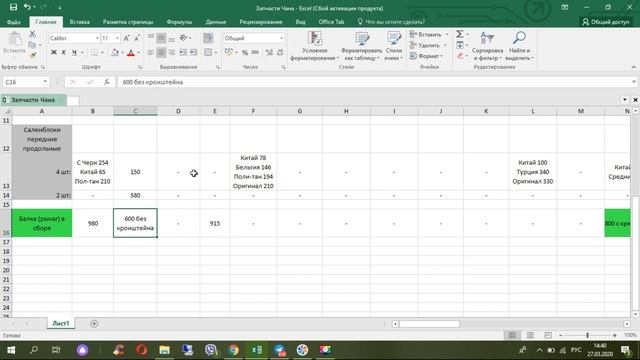The image size is (640, 360).
Task: Select the Лист1 sheet tab
Action: (61, 323)
